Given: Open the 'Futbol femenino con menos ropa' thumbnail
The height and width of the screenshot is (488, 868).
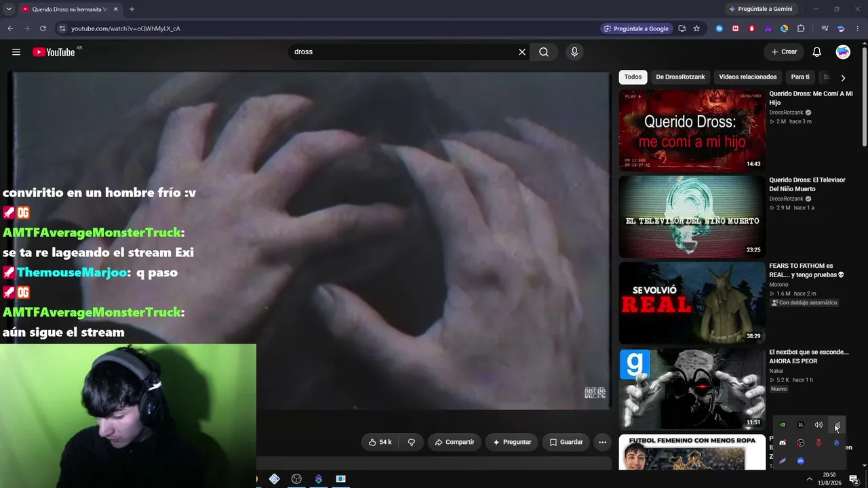Looking at the screenshot, I should click(x=692, y=452).
